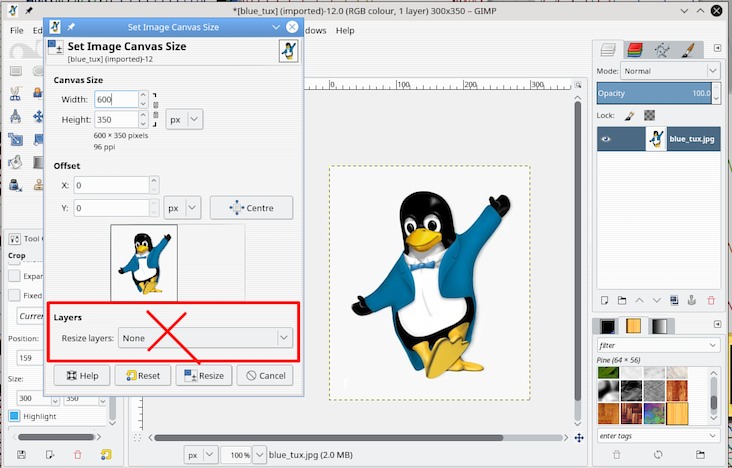
Task: Delete selected pattern icon
Action: [x=617, y=454]
